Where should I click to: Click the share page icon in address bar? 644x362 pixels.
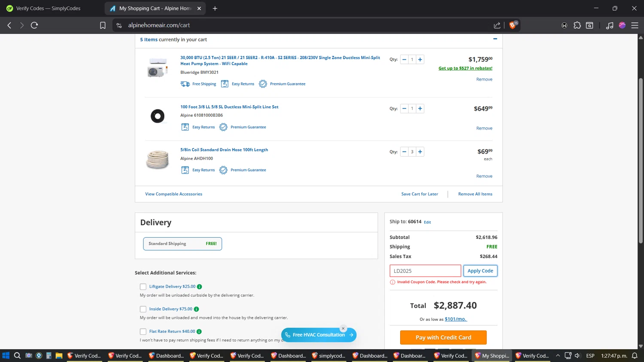[x=497, y=25]
